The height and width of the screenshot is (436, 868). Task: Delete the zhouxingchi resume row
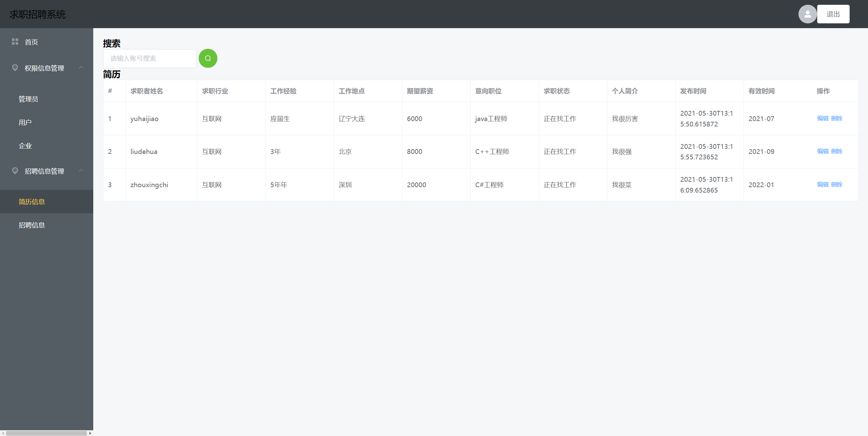click(x=837, y=184)
